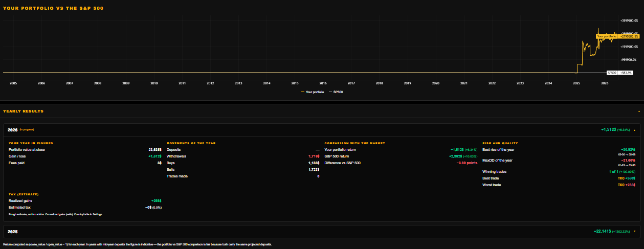Screen dimensions: 644x249
Task: Click the +3999900.0% price axis label
Action: (x=629, y=20)
